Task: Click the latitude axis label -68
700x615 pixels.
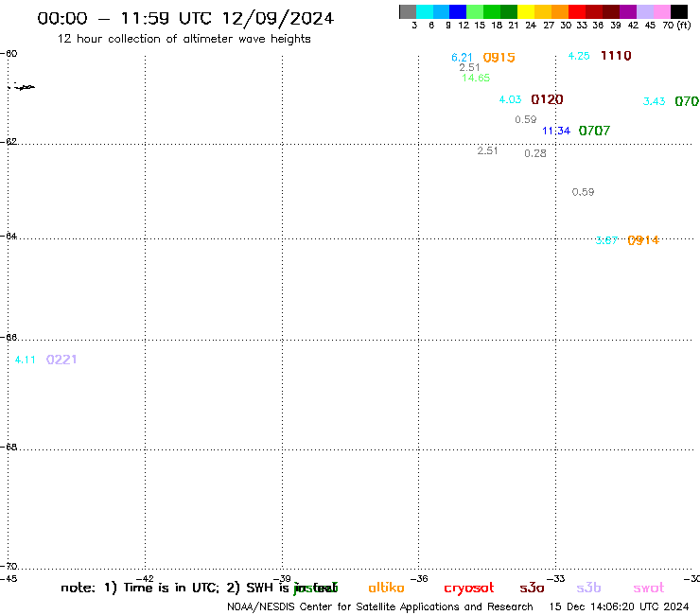Action: pyautogui.click(x=9, y=448)
